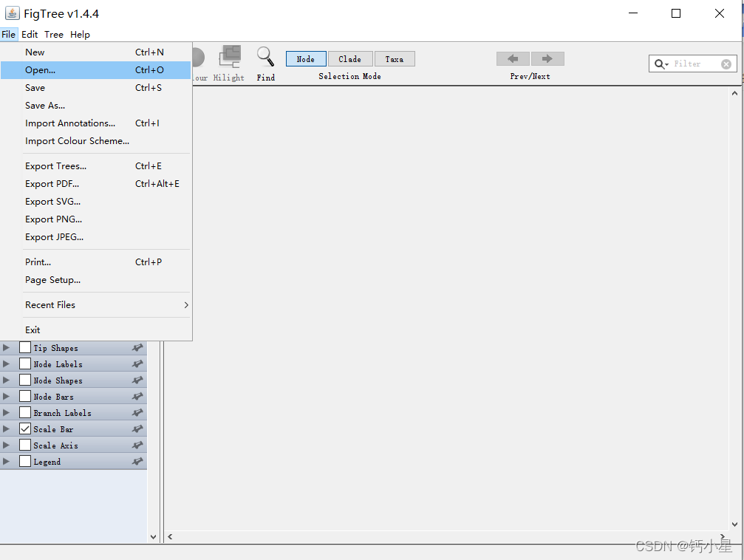Viewport: 744px width, 560px height.
Task: Choose Print... from the File menu
Action: tap(96, 262)
